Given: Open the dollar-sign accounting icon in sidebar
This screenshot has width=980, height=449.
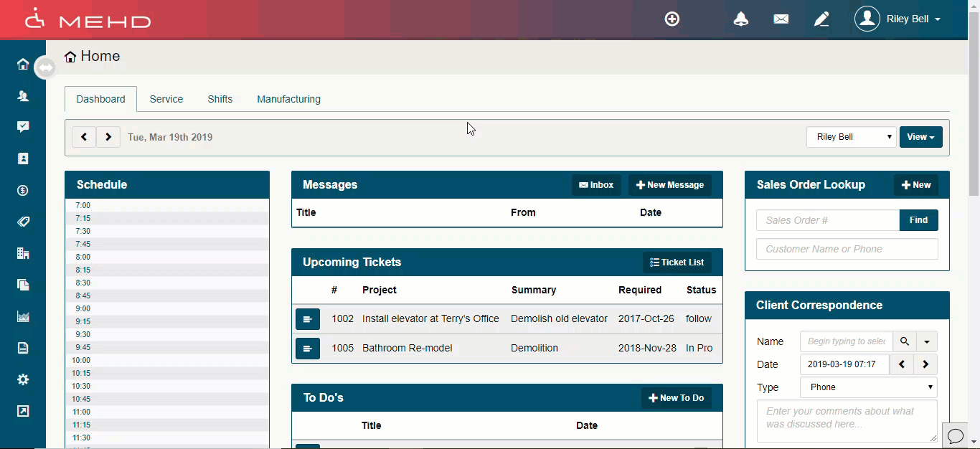Looking at the screenshot, I should 23,190.
